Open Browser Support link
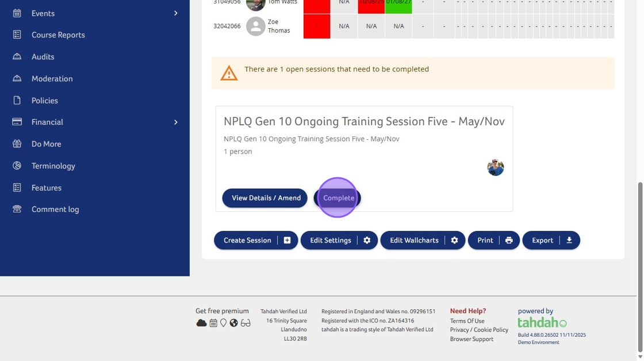Image resolution: width=644 pixels, height=361 pixels. point(471,339)
